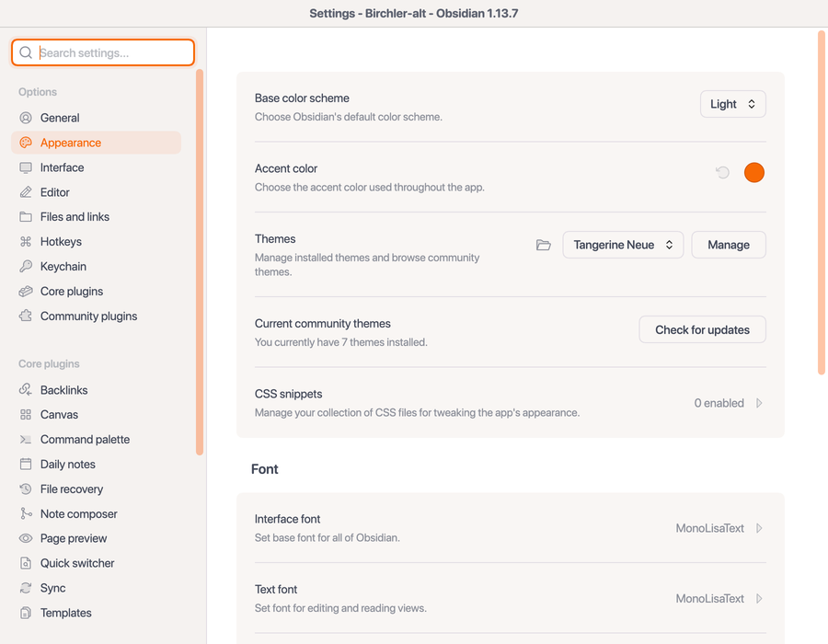The height and width of the screenshot is (644, 828).
Task: Click the Command palette terminal icon
Action: [x=26, y=439]
